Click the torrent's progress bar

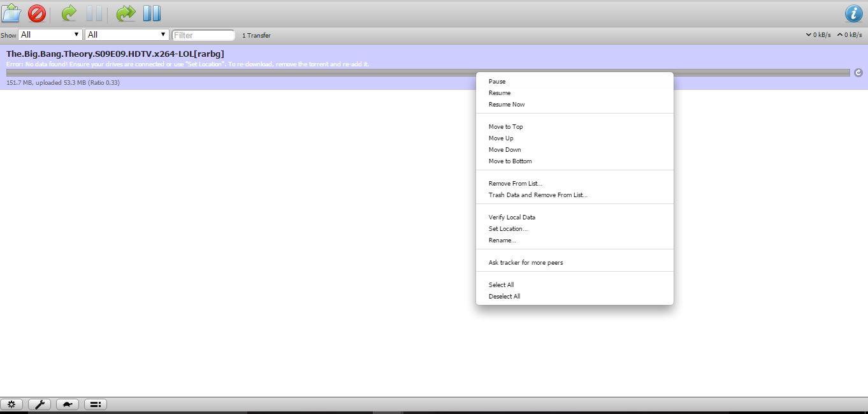coord(255,72)
